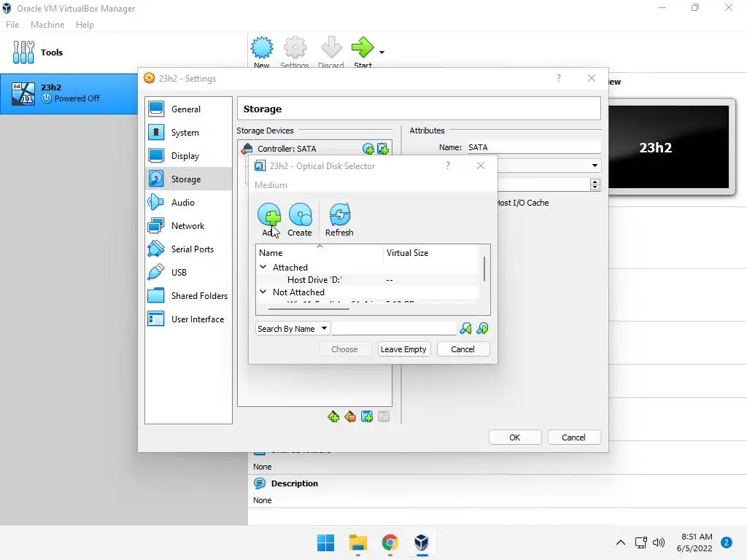
Task: Show hidden tray icons chevron
Action: (x=620, y=542)
